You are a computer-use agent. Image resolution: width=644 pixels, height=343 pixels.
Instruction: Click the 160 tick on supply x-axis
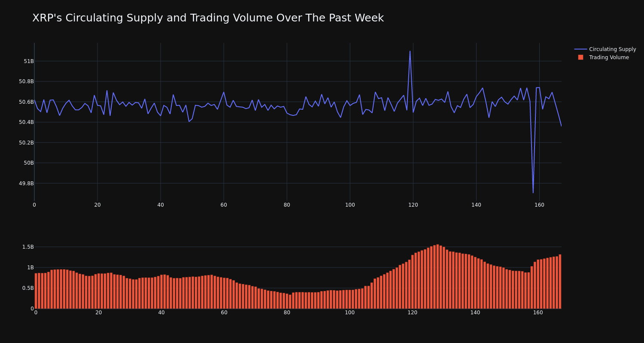[x=539, y=205]
